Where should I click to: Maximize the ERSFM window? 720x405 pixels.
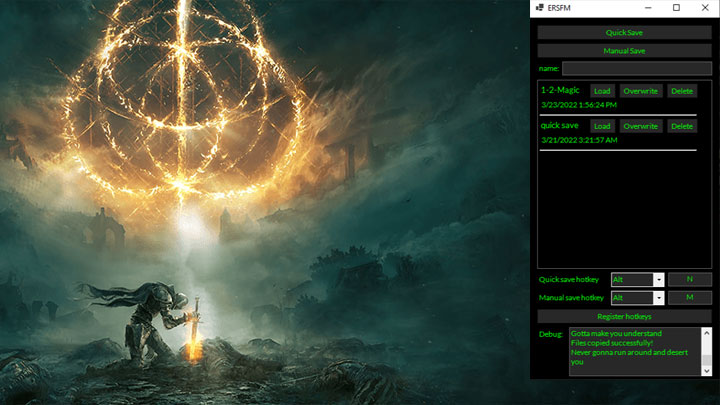point(676,8)
